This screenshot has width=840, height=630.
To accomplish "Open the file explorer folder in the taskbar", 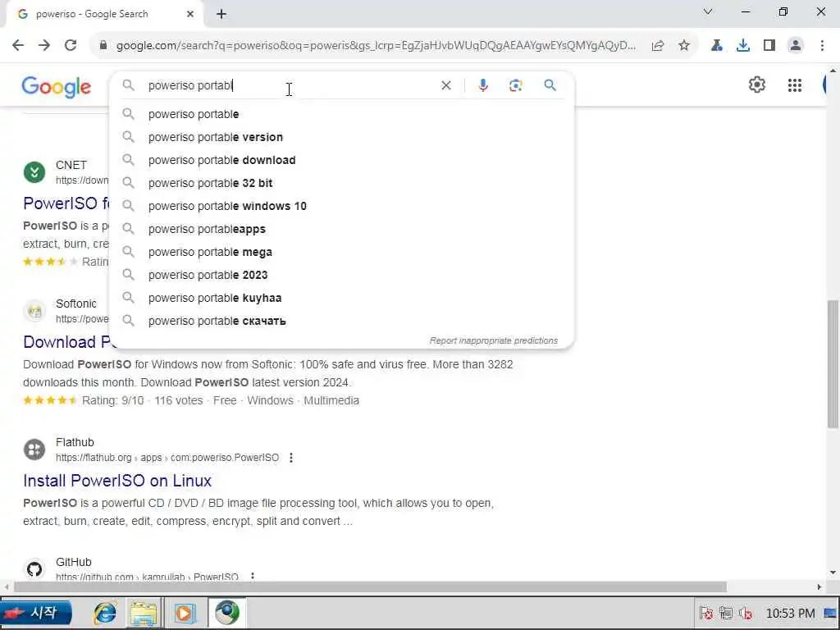I will click(144, 613).
